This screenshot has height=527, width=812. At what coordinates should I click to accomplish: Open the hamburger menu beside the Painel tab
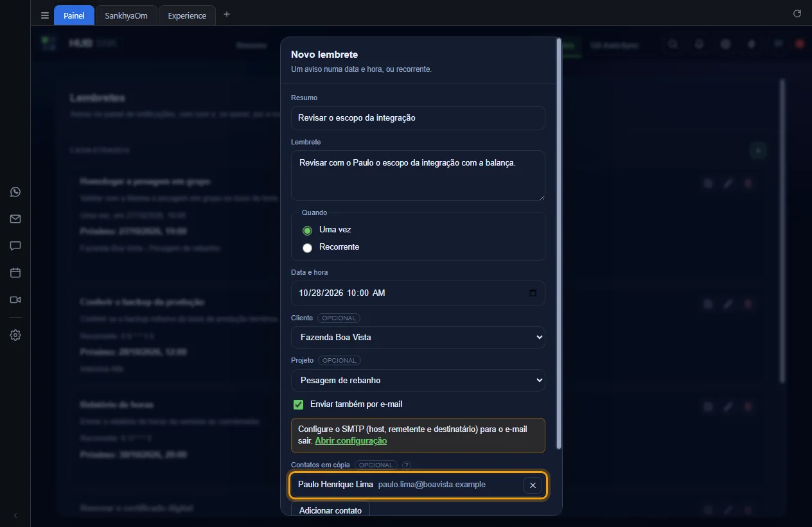(x=44, y=15)
